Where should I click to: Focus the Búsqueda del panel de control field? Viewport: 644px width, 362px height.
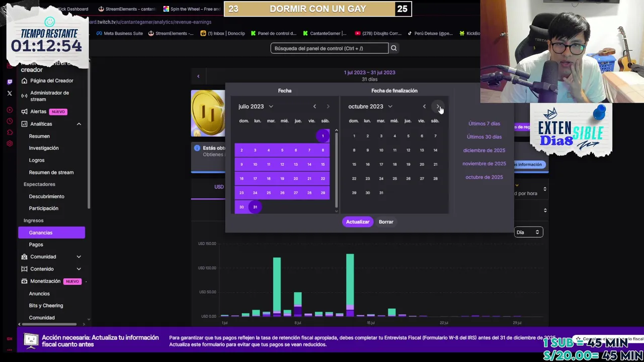click(x=330, y=48)
